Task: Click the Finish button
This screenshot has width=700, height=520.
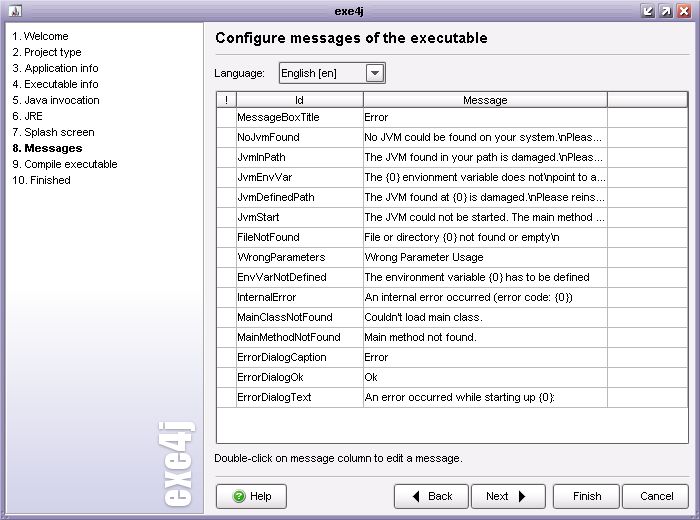Action: [587, 496]
